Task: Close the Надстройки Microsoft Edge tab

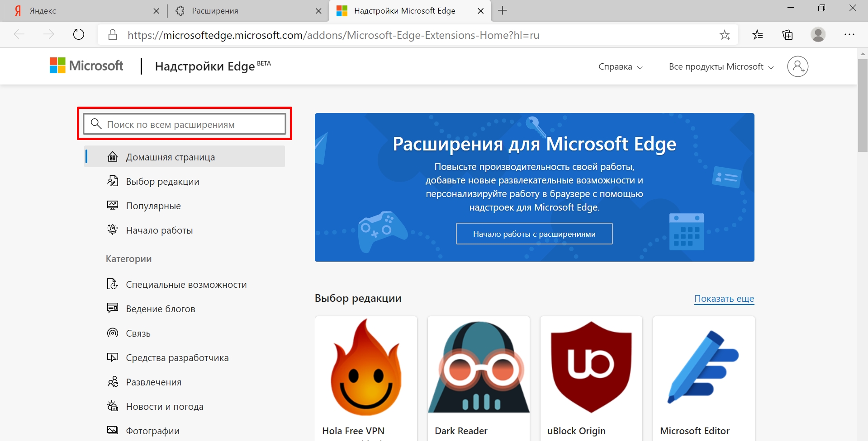Action: coord(481,11)
